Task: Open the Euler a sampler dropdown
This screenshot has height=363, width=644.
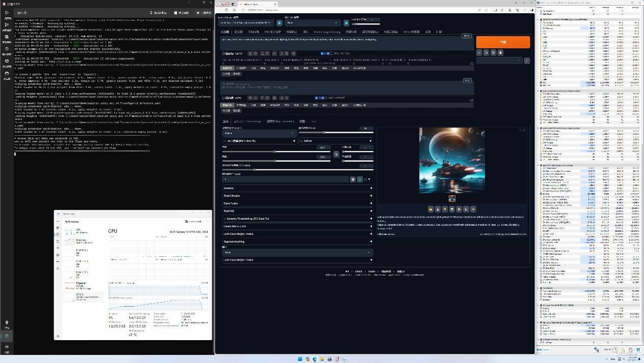Action: point(259,133)
